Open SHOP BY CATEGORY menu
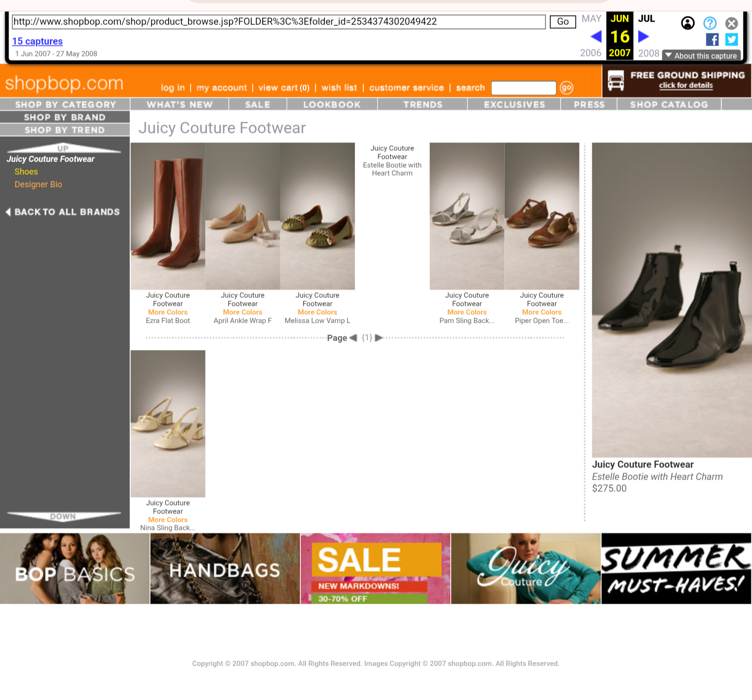 [x=65, y=104]
